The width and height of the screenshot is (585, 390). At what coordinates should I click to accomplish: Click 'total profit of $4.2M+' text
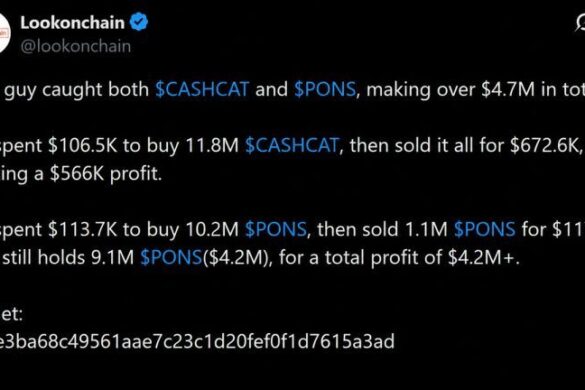422,258
